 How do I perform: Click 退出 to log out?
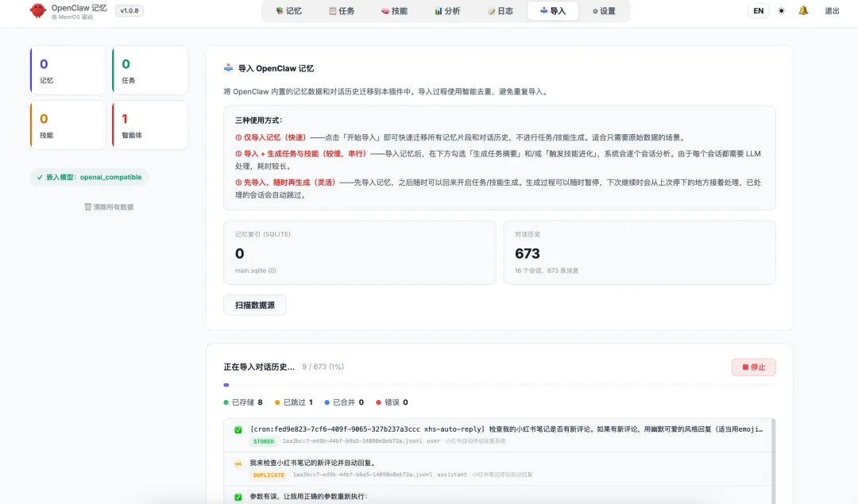click(x=832, y=11)
